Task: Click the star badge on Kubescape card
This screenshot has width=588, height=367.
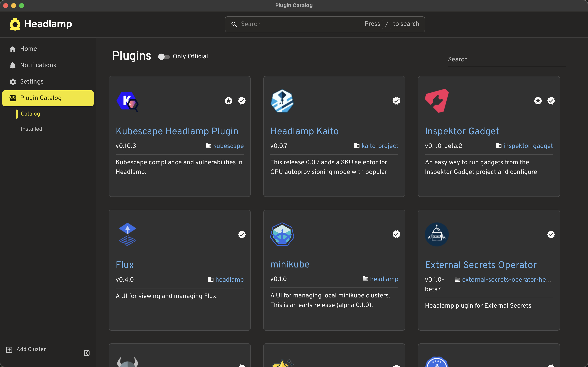Action: (x=228, y=101)
